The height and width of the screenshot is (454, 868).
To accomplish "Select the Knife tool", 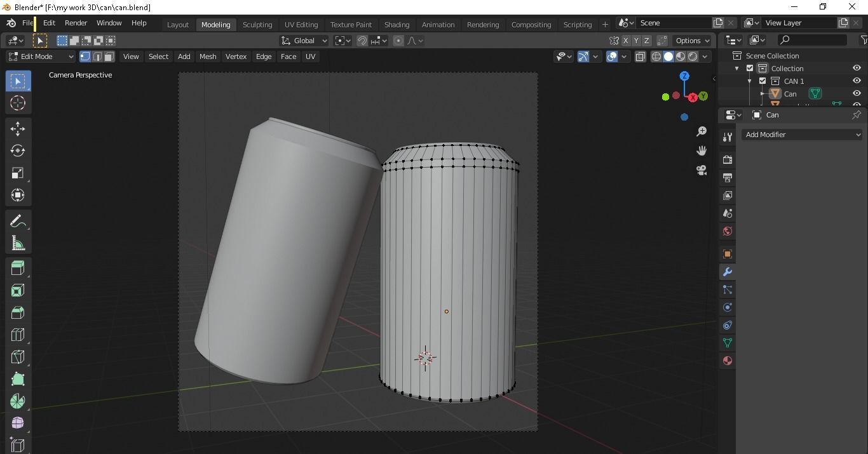I will (x=18, y=357).
